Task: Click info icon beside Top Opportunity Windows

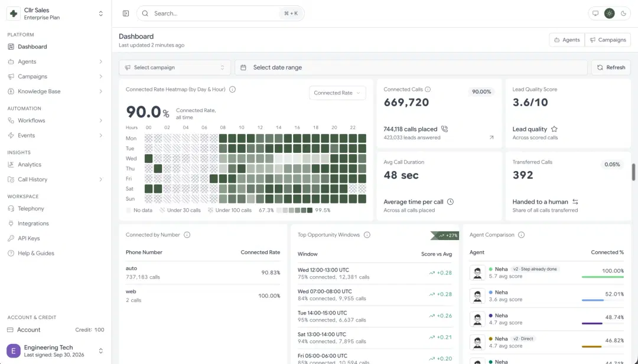Action: (367, 235)
